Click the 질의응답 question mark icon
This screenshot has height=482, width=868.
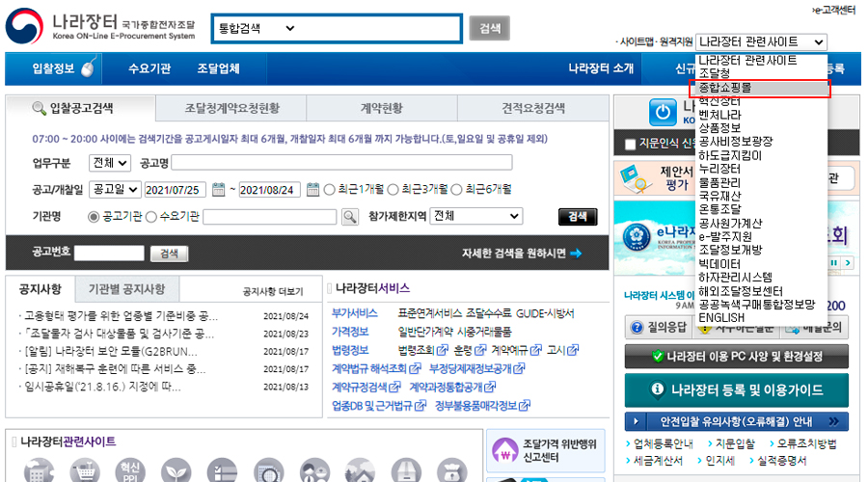(x=637, y=327)
